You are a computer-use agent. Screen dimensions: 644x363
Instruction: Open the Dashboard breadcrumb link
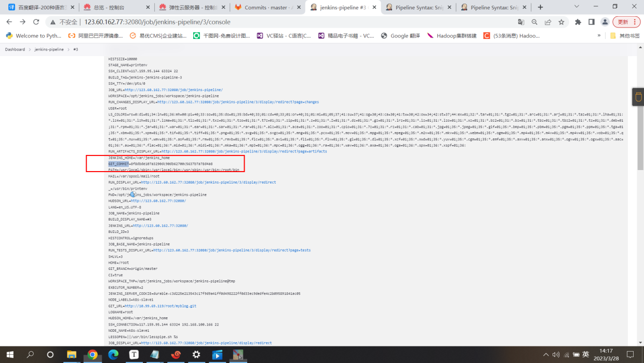15,49
